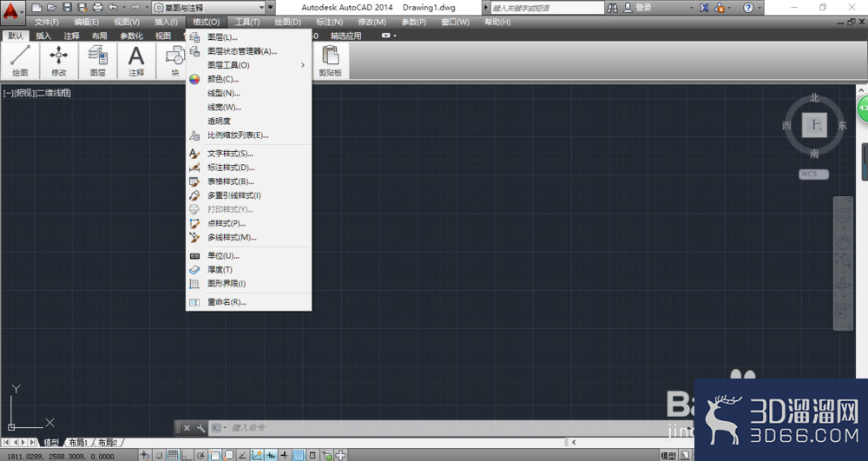Switch to 布局1 layout tab

pos(78,442)
